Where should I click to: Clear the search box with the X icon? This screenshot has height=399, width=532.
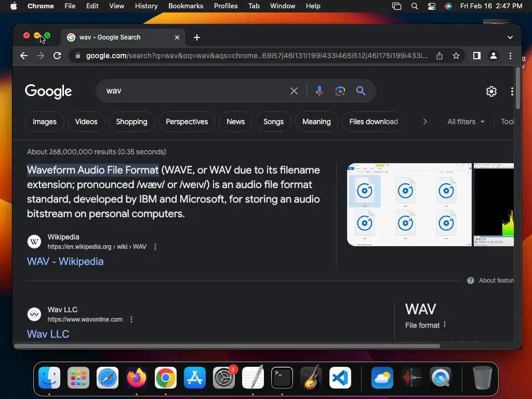[294, 91]
